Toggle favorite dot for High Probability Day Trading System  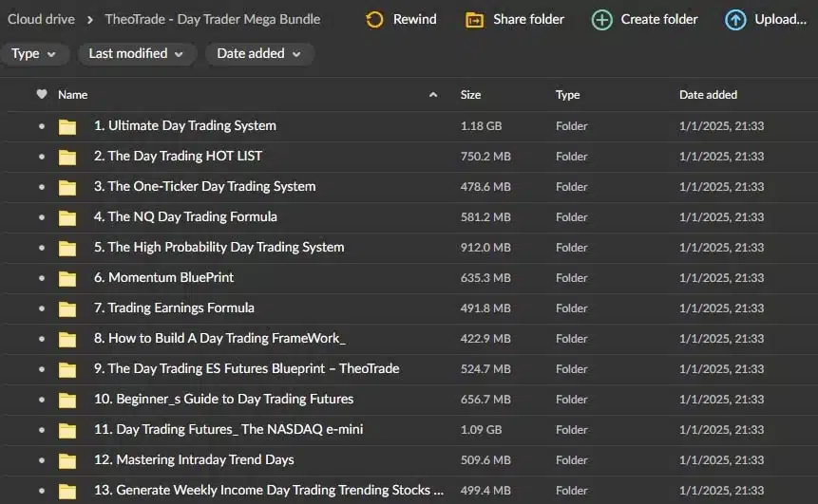click(x=42, y=248)
